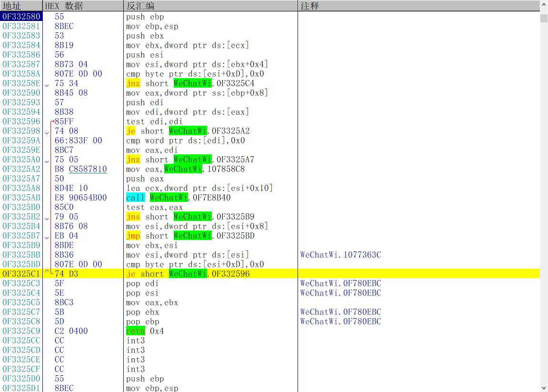Select cmp word ptr ds:[edi],0x0 line
This screenshot has height=392, width=548.
click(x=186, y=141)
